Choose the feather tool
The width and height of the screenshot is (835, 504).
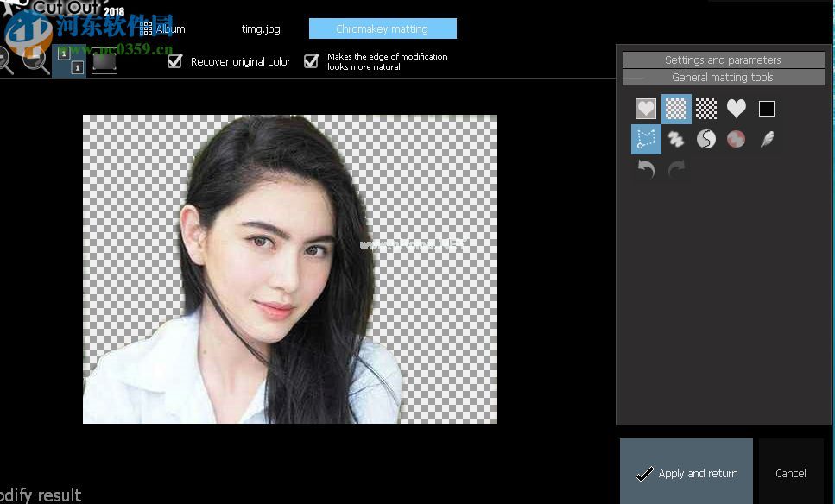coord(767,139)
